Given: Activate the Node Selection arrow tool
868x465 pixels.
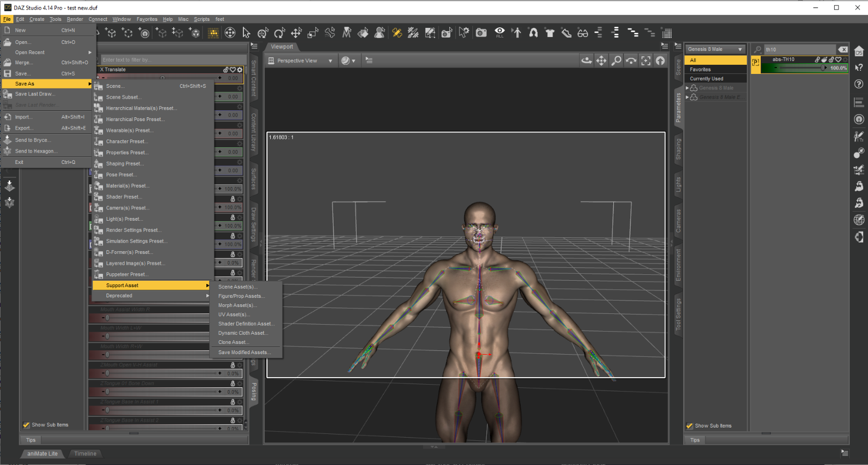Looking at the screenshot, I should tap(246, 33).
